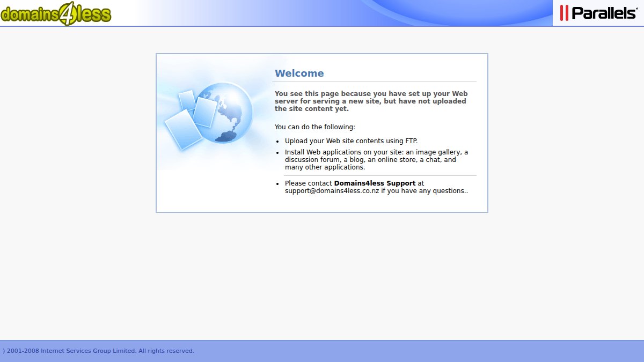Click the support@domains4less.co.nz email address

click(x=332, y=190)
